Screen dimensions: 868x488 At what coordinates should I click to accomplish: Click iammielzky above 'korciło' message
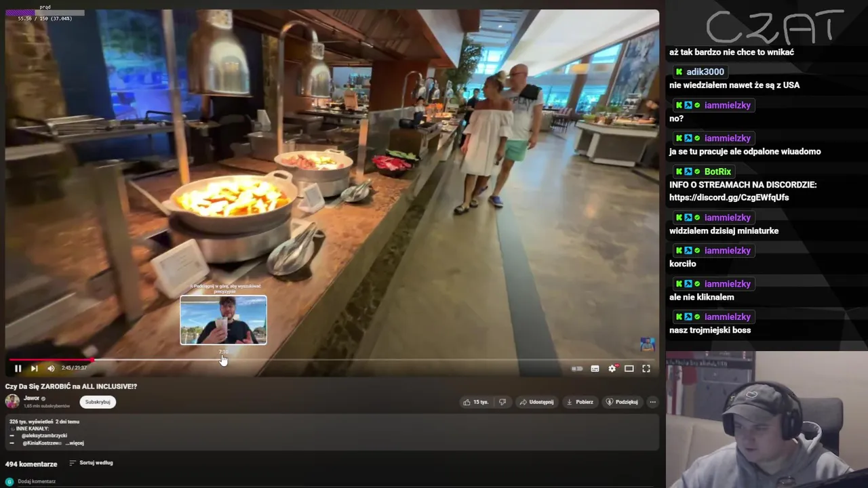[x=728, y=251]
